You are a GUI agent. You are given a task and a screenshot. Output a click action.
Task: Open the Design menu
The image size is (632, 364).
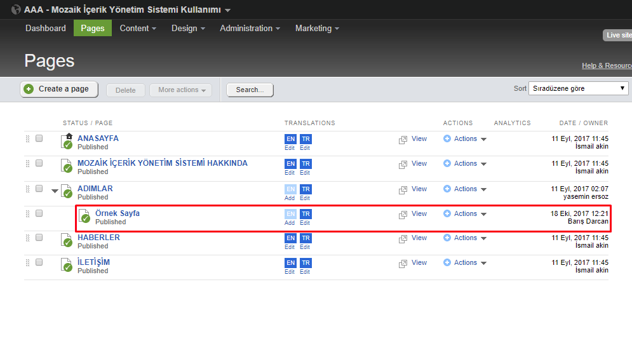(x=188, y=28)
